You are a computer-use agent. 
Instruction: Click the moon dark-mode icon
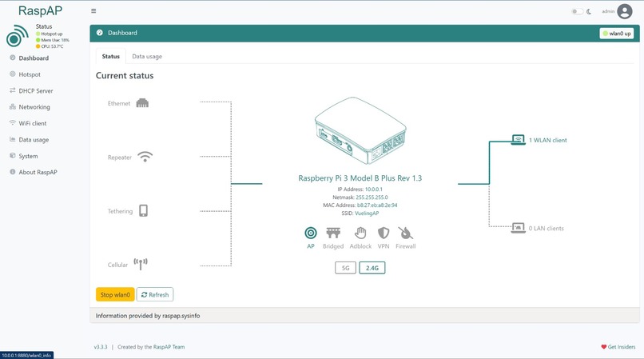(x=589, y=11)
